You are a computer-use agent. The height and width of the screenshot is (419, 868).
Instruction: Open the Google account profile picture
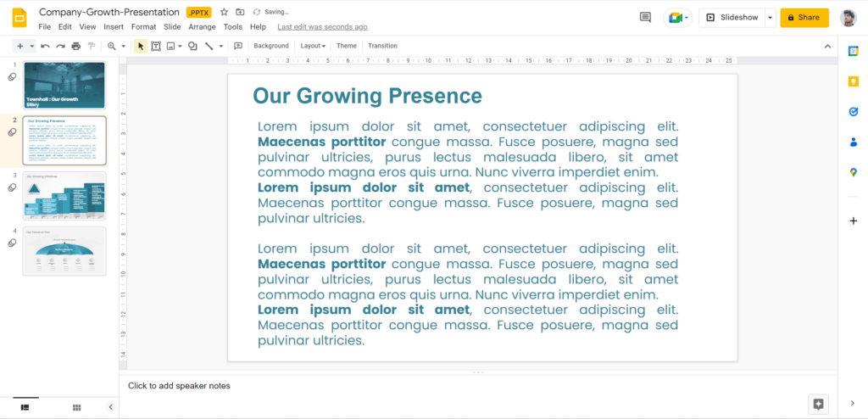click(x=848, y=18)
